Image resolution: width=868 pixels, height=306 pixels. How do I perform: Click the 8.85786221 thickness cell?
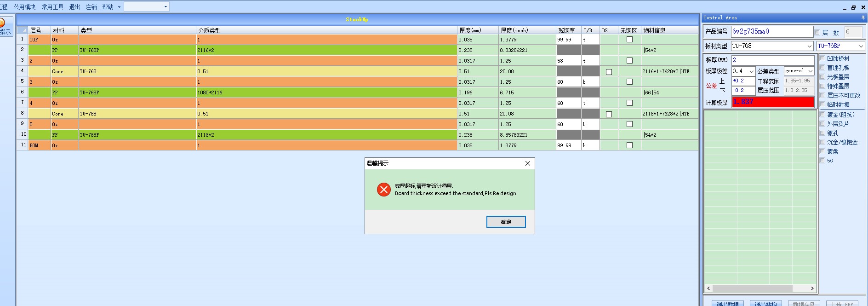click(527, 135)
